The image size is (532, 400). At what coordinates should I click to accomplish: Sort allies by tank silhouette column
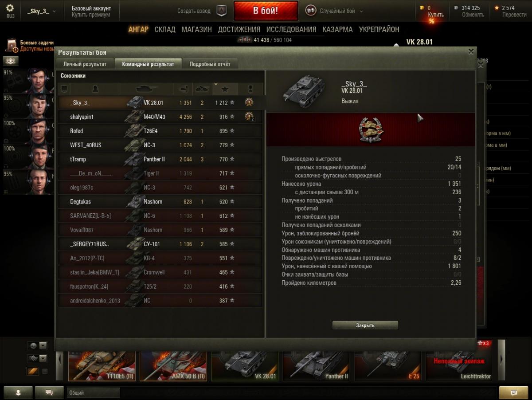click(146, 89)
